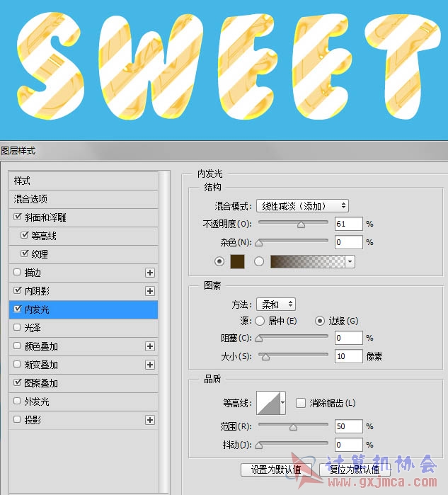Select the 混合选项 list item
The height and width of the screenshot is (495, 448).
pos(84,199)
